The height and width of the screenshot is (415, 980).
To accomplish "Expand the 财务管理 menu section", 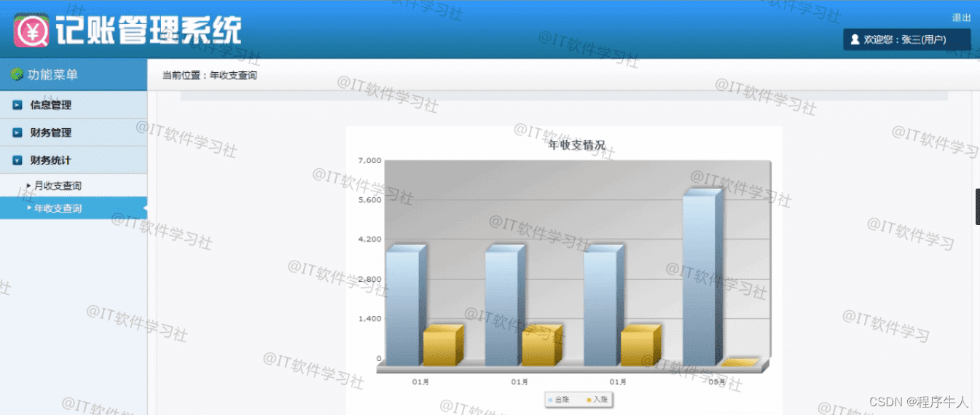I will tap(74, 133).
